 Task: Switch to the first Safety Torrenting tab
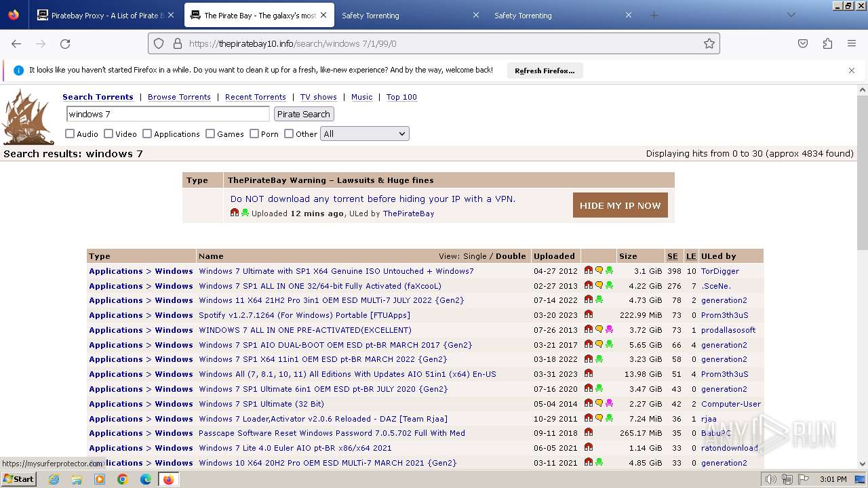410,15
